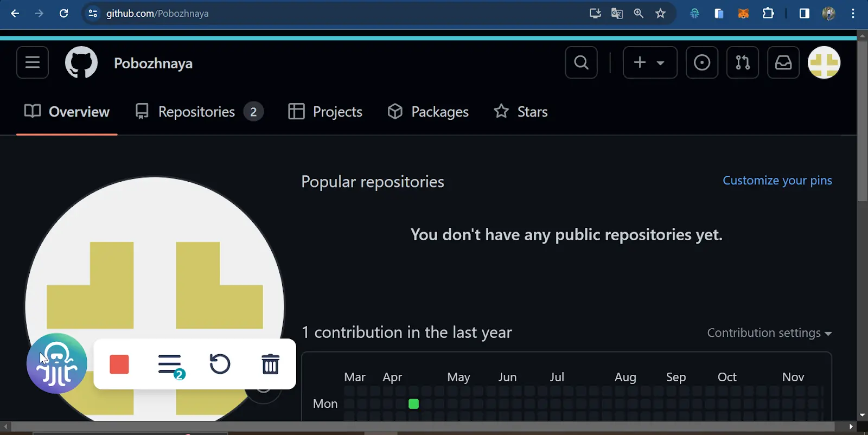Viewport: 868px width, 435px height.
Task: Switch to the Repositories tab
Action: (199, 112)
